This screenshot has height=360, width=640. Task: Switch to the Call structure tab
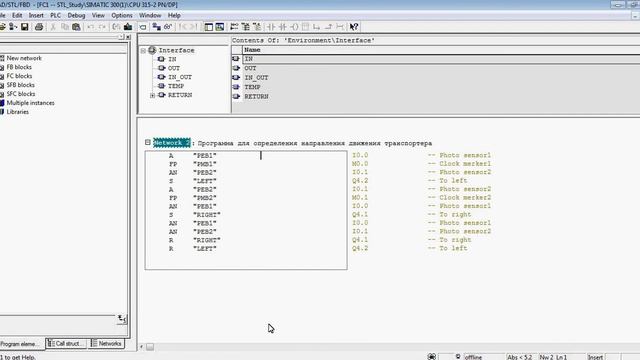tap(67, 344)
